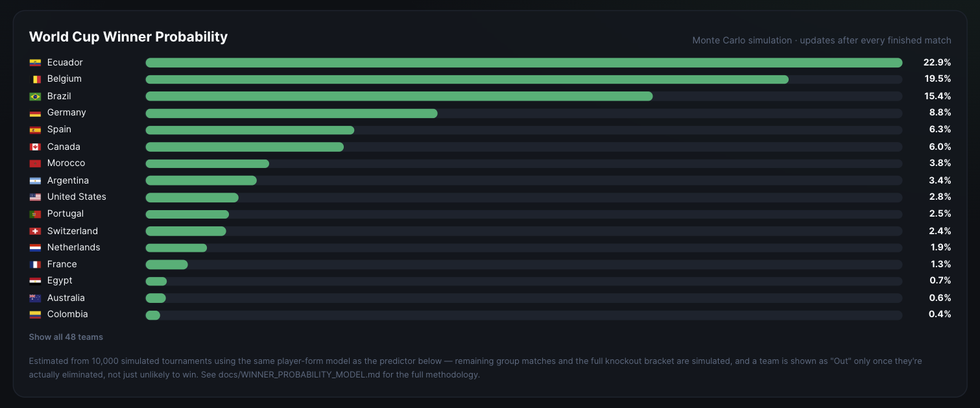This screenshot has width=980, height=408.
Task: Select the Germany team name
Action: click(67, 113)
